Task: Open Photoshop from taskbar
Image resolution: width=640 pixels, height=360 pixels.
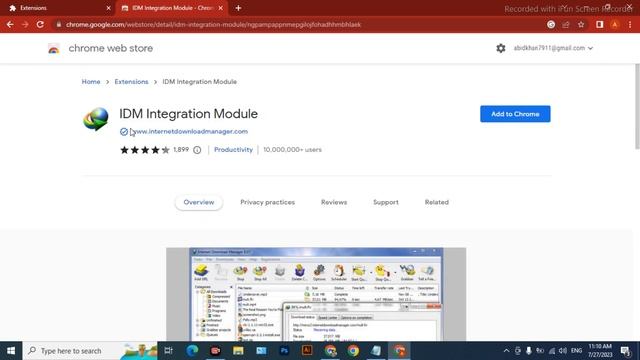Action: click(x=284, y=351)
